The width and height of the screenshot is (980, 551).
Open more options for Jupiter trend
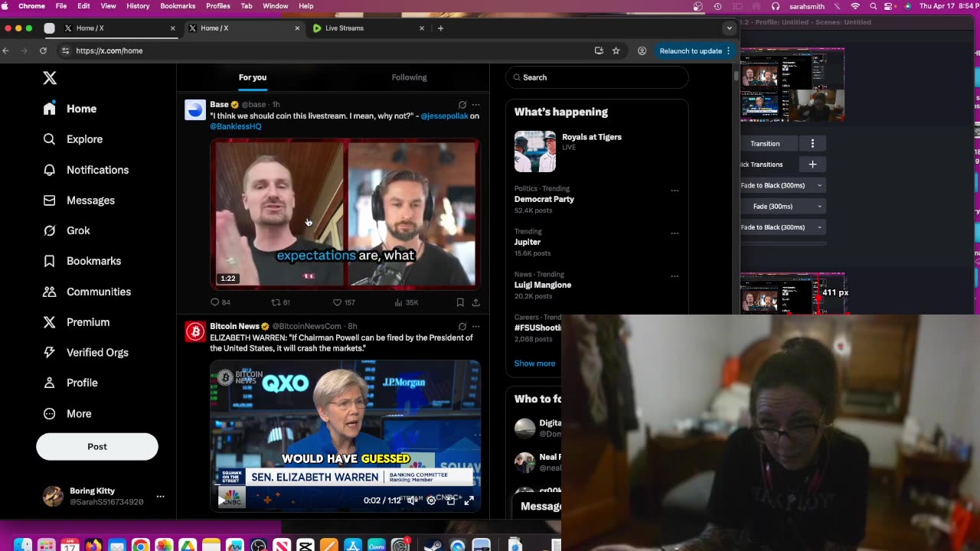pos(675,233)
